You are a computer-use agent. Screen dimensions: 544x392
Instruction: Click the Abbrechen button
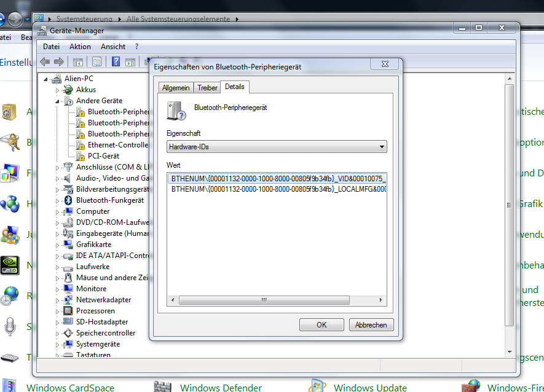coord(371,325)
